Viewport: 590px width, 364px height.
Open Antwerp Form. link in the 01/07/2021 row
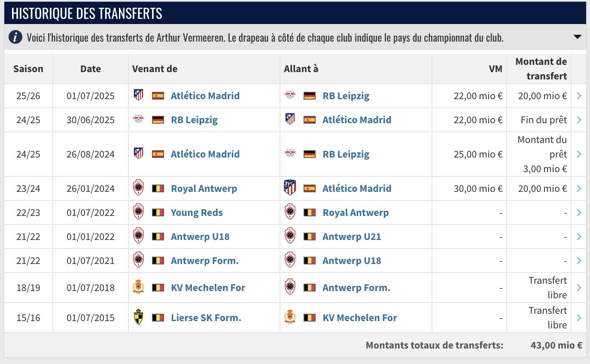tap(205, 261)
